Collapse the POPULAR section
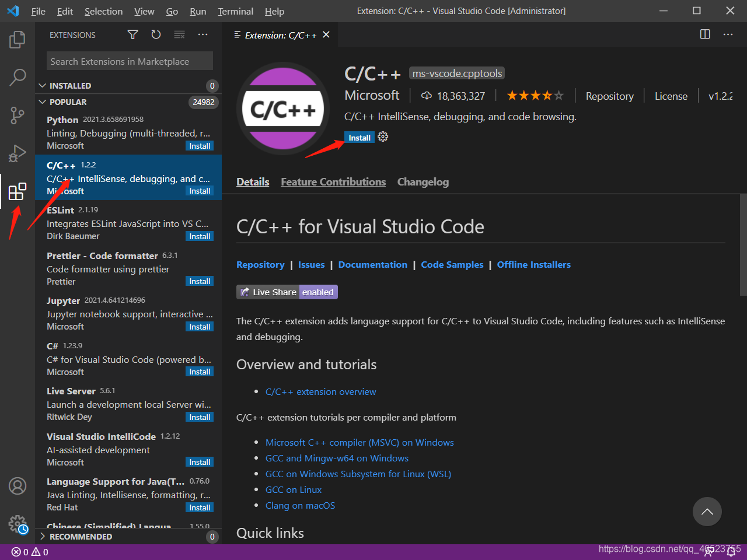 [x=128, y=102]
